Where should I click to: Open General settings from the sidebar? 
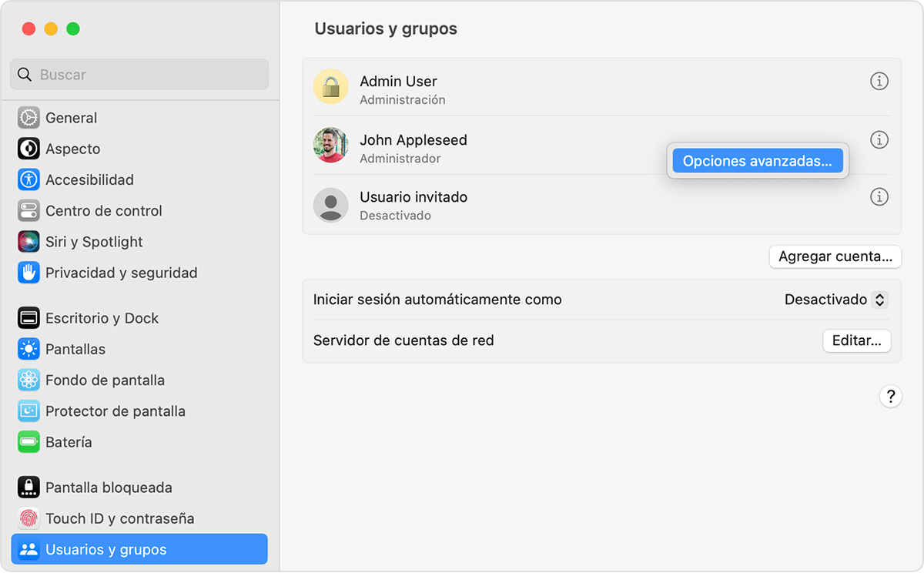73,117
